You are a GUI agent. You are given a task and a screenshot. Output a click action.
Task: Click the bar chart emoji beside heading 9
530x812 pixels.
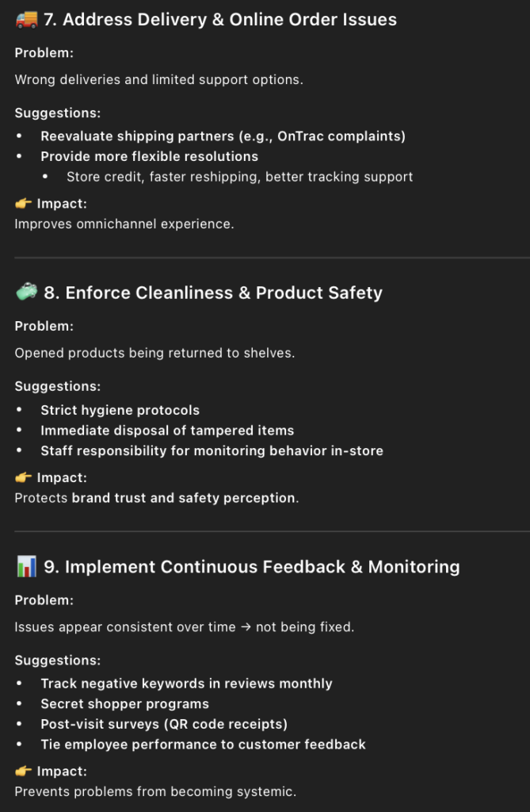tap(26, 567)
